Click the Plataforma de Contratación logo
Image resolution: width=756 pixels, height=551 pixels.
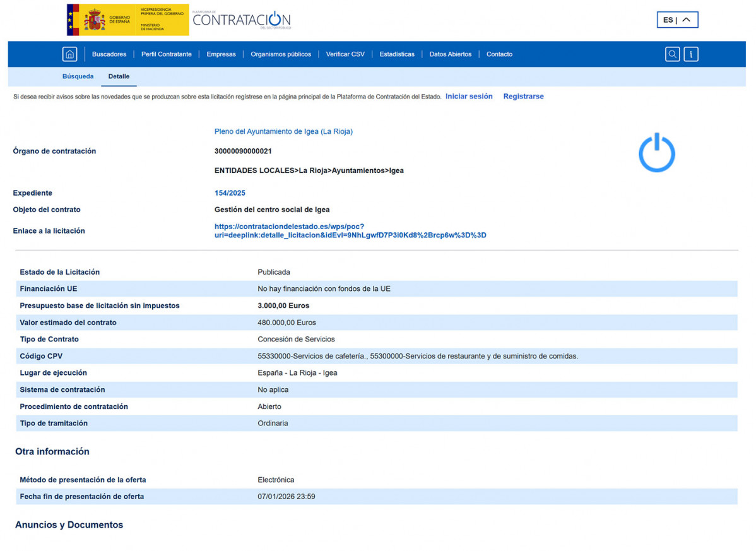(x=241, y=20)
